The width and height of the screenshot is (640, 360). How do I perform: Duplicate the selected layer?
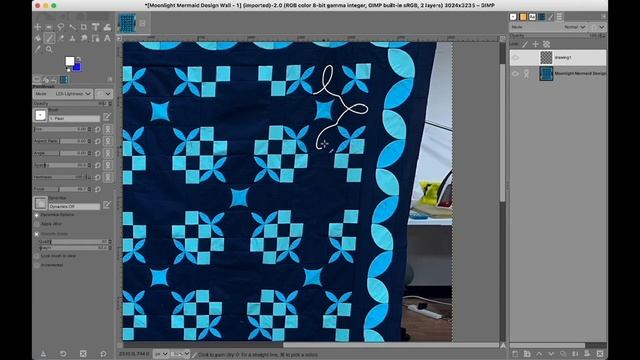coord(563,353)
